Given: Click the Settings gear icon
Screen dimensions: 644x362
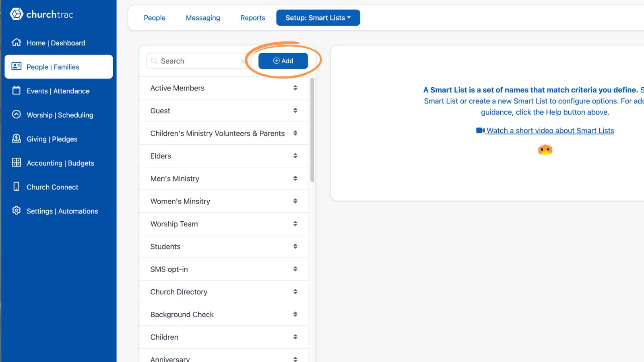Looking at the screenshot, I should pyautogui.click(x=17, y=210).
